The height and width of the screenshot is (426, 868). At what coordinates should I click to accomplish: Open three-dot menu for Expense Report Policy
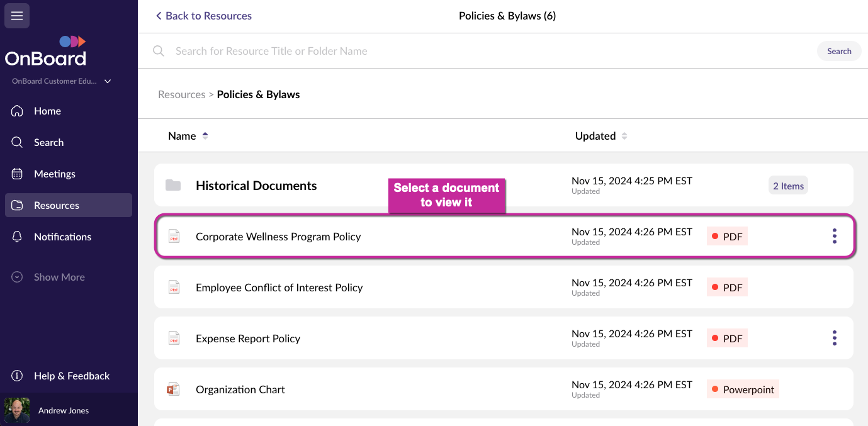click(x=834, y=339)
